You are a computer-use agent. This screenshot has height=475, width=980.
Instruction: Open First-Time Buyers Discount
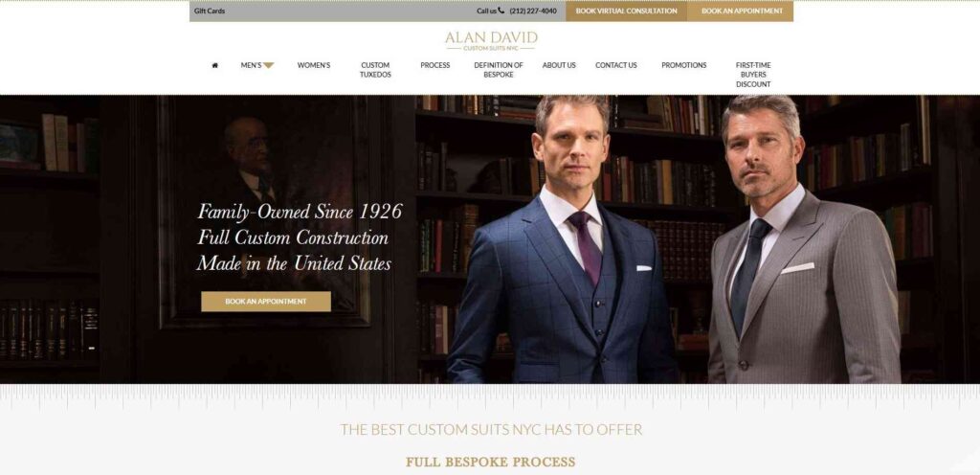753,75
